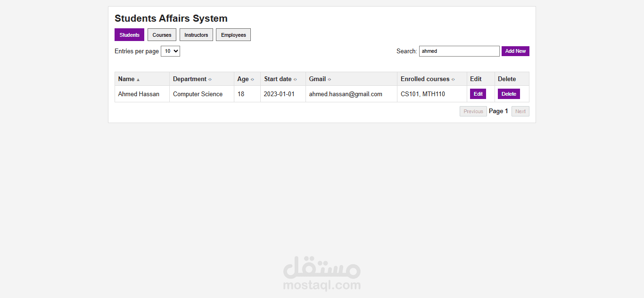
Task: Open the Courses tab
Action: (162, 35)
